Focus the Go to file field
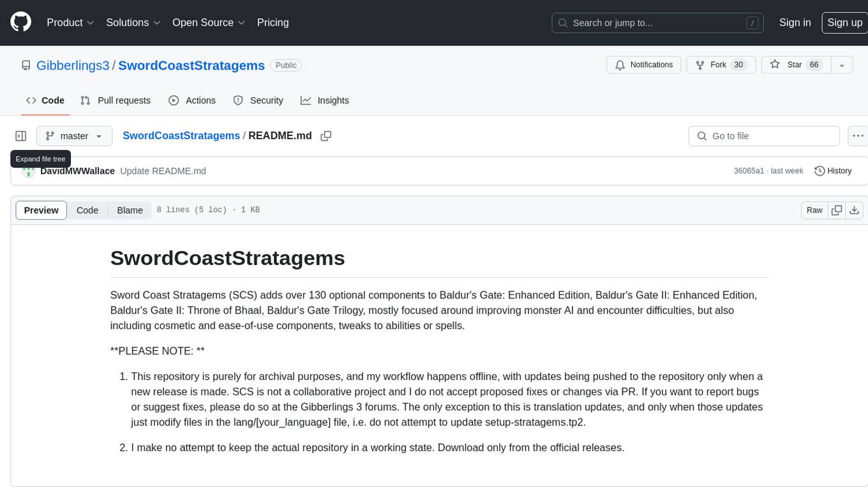 pos(764,136)
